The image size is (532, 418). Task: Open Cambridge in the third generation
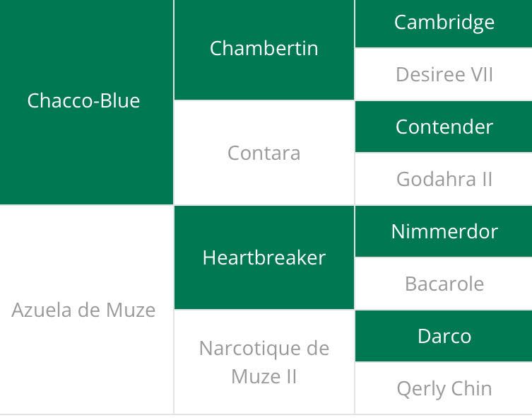click(x=444, y=22)
